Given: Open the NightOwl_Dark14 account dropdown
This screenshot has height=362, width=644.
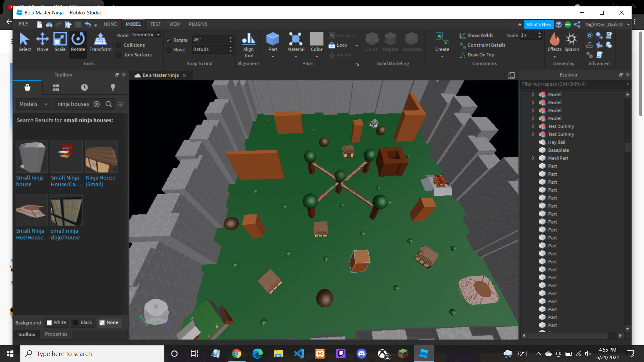Looking at the screenshot, I should (x=628, y=24).
